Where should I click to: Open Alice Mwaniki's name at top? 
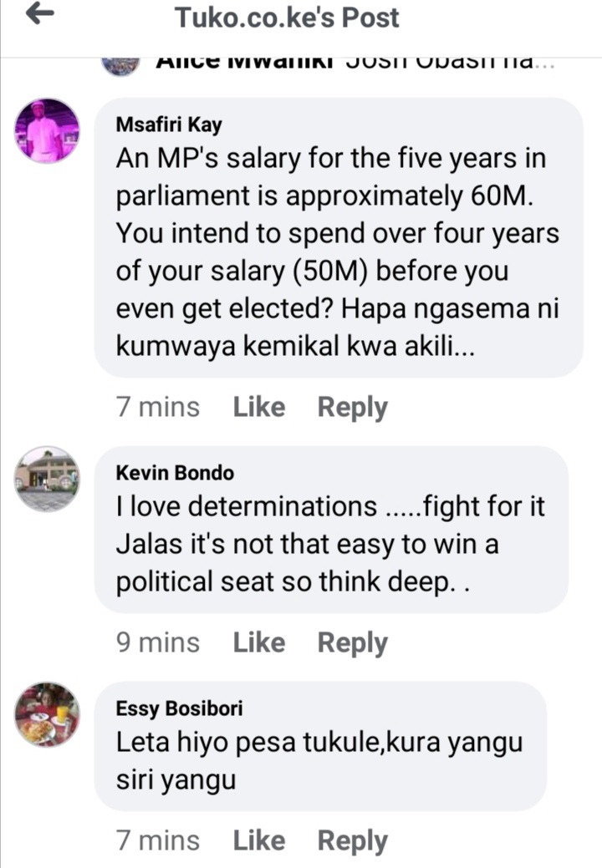[x=245, y=63]
